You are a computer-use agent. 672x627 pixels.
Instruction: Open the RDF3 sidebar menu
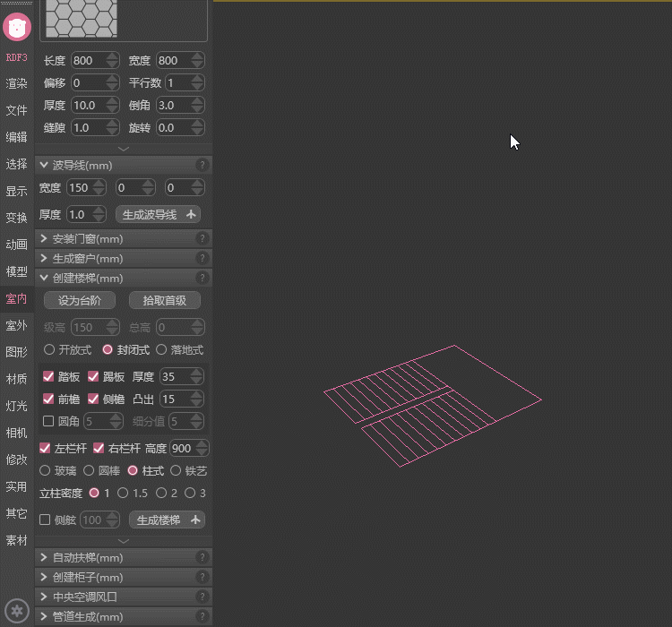tap(17, 57)
